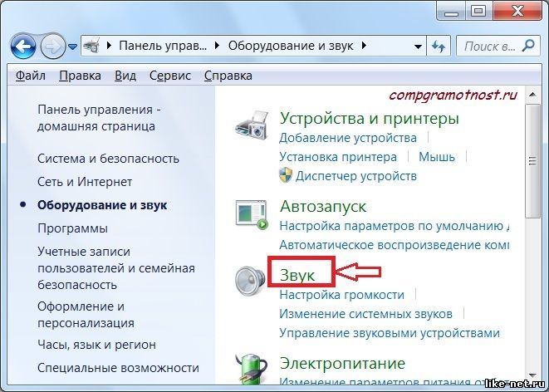Click Настройка громкости link
Viewport: 549px width, 392px height.
[341, 294]
